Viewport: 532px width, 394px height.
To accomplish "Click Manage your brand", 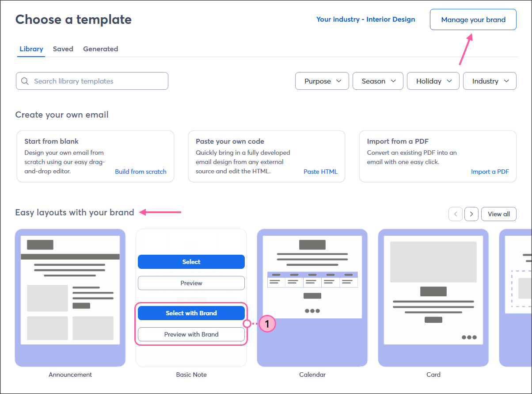I will tap(473, 19).
